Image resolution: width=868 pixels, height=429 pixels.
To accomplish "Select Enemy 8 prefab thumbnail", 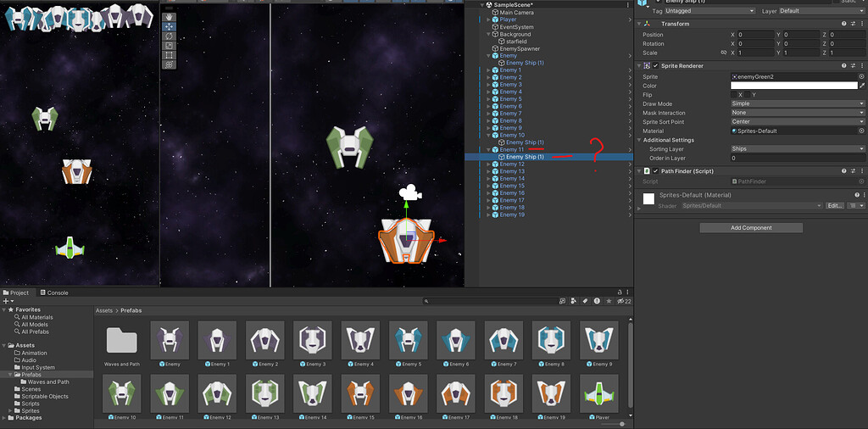I will pyautogui.click(x=551, y=340).
